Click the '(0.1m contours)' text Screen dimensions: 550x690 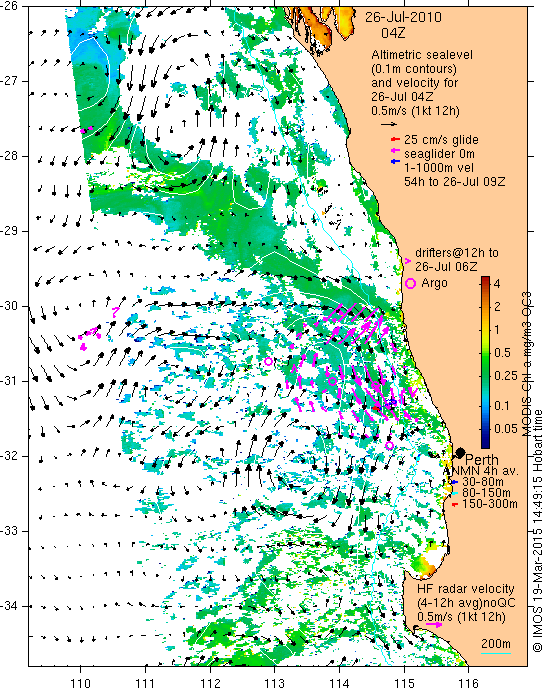coord(414,69)
